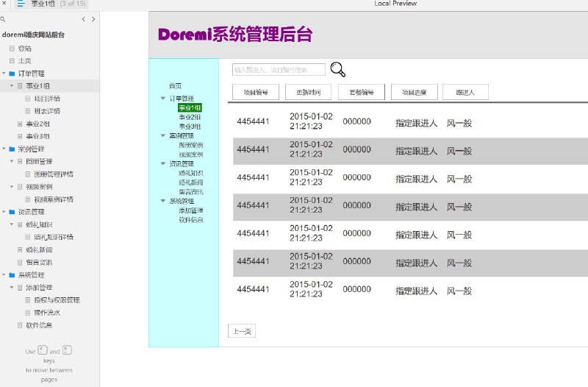Screen dimensions: 588x387
Task: Click the 上一页 button
Action: (242, 331)
